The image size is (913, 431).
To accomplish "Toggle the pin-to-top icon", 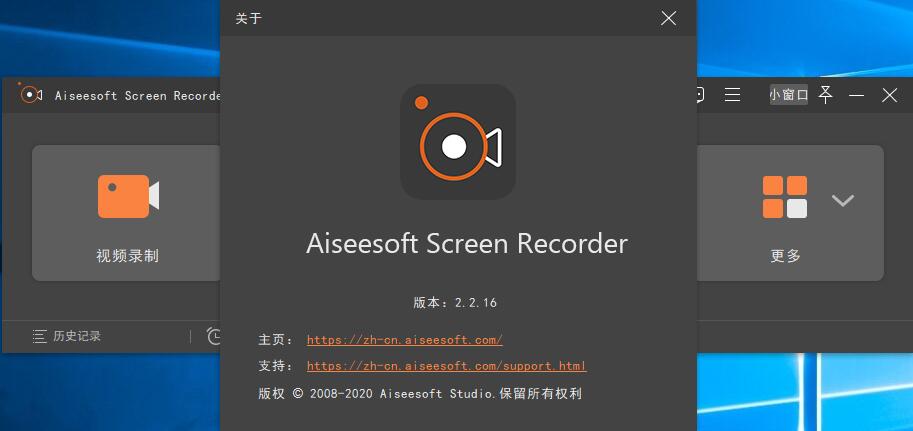I will pos(825,94).
